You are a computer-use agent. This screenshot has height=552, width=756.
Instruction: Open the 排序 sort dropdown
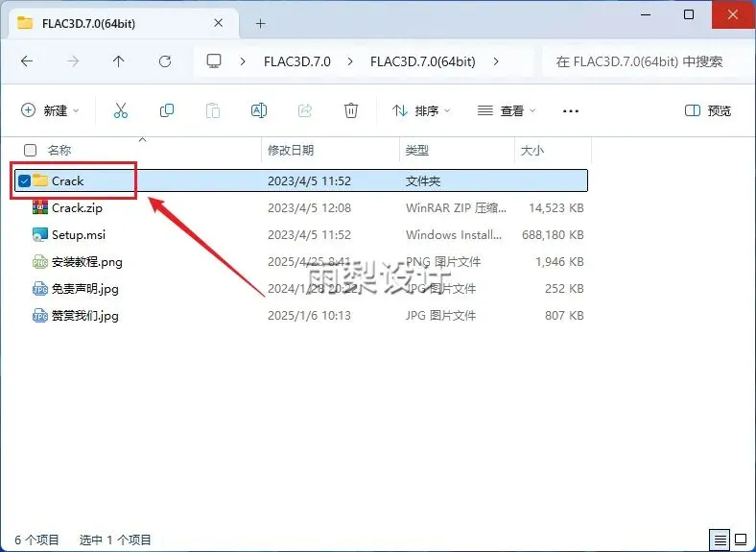tap(421, 110)
